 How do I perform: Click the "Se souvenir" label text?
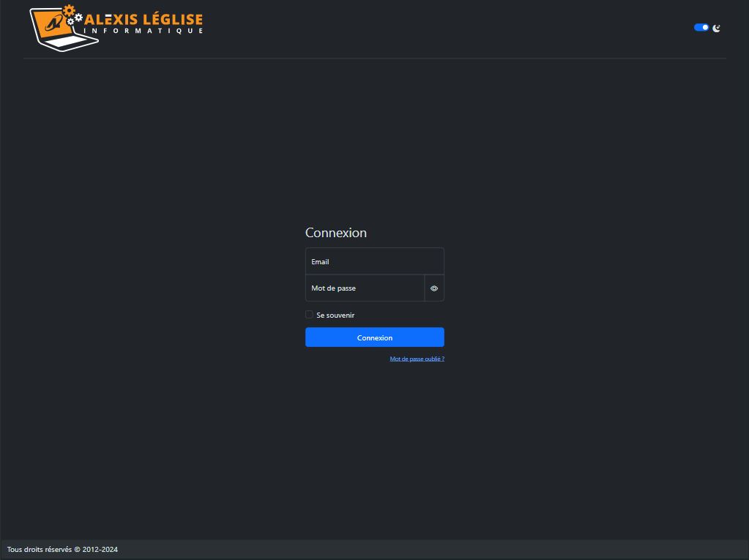[335, 316]
